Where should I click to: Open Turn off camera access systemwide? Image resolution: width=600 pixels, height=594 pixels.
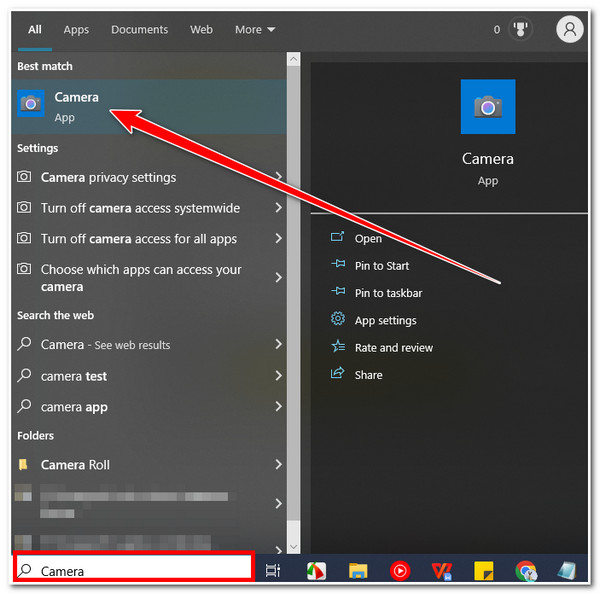[x=149, y=208]
